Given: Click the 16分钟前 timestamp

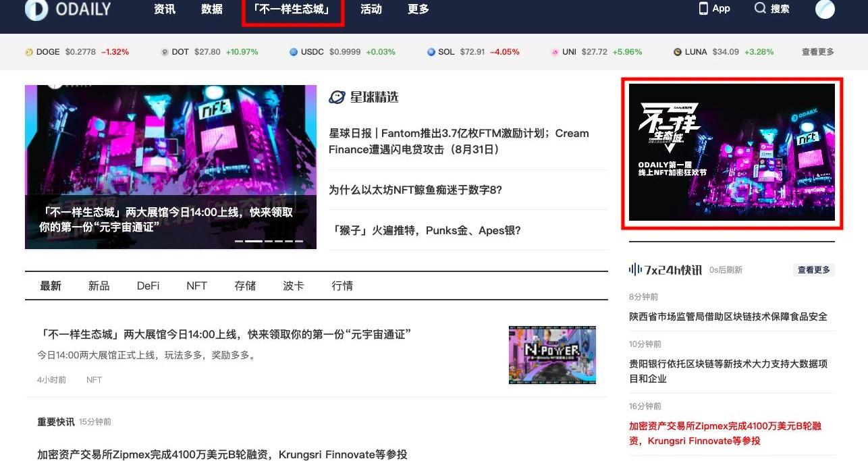Looking at the screenshot, I should [x=645, y=406].
